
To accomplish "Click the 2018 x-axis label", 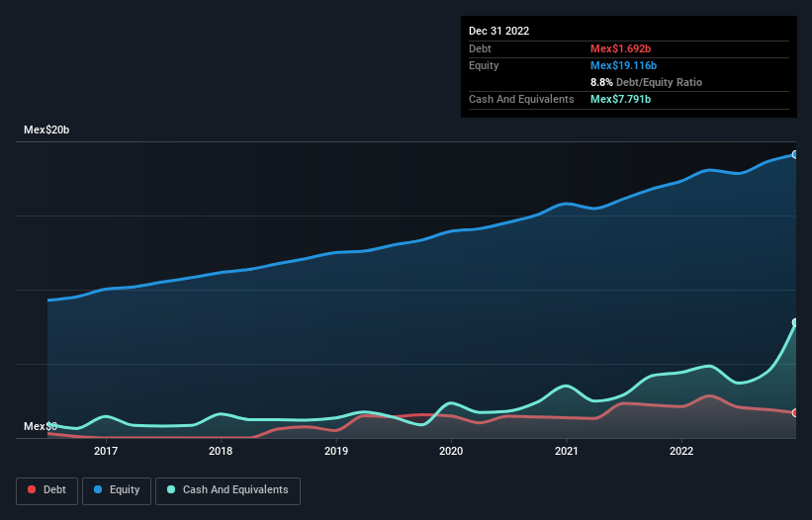I will [x=221, y=451].
